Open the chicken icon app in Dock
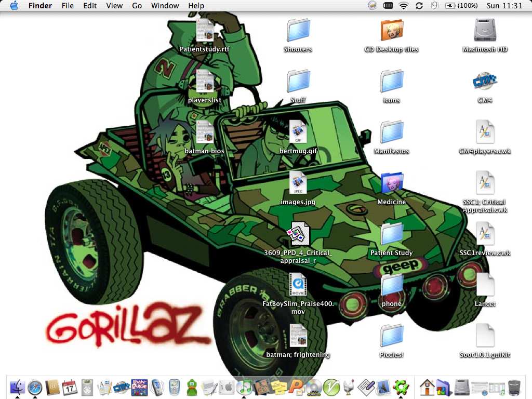This screenshot has height=399, width=532. click(349, 387)
